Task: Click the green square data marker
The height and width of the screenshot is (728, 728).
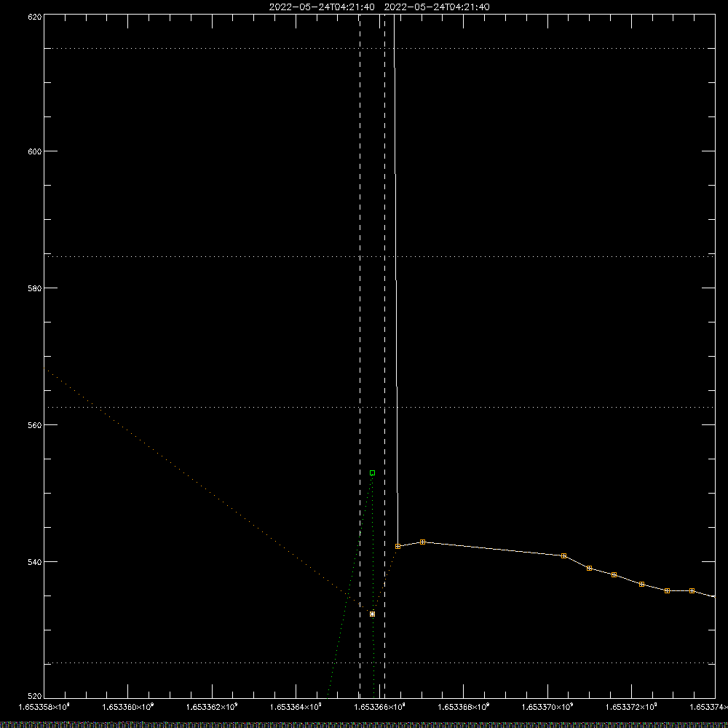Action: click(372, 472)
